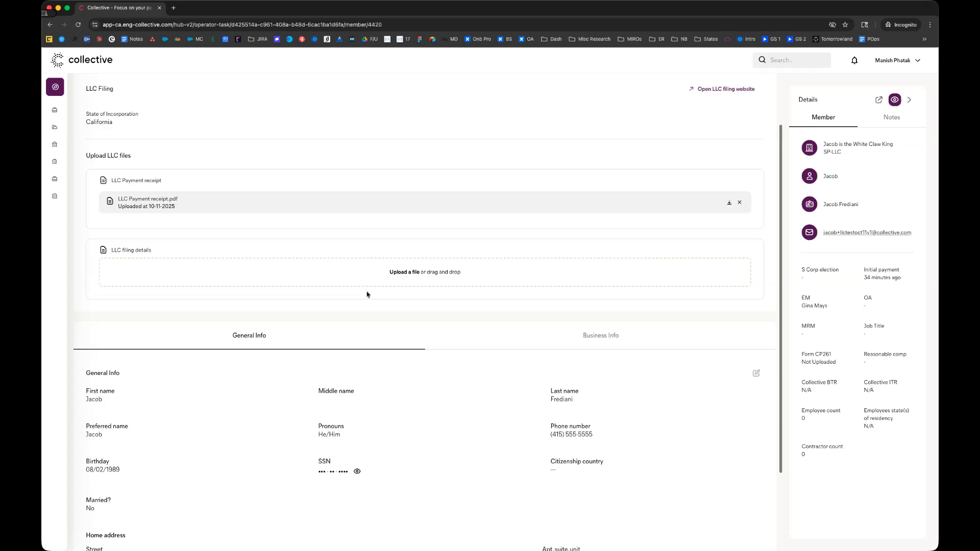Open the Manish Phatak user dropdown
Viewport: 980px width, 551px height.
click(x=897, y=60)
